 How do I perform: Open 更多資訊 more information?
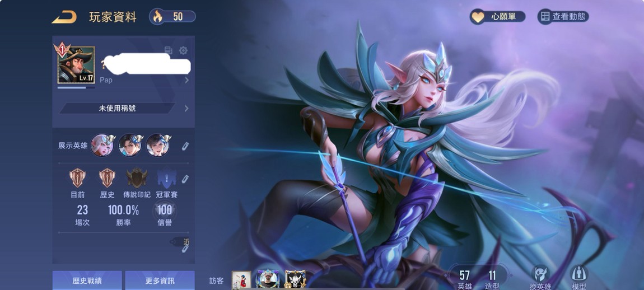click(x=160, y=280)
